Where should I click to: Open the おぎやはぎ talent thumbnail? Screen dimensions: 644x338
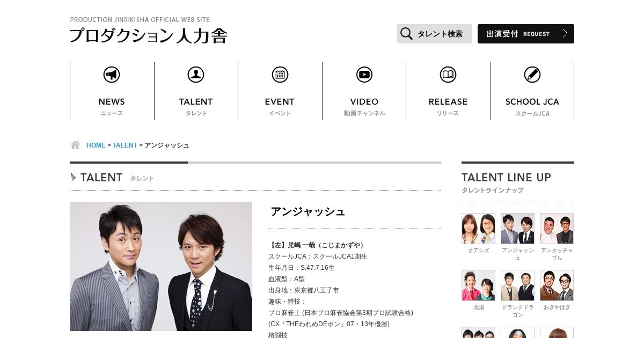(x=557, y=285)
